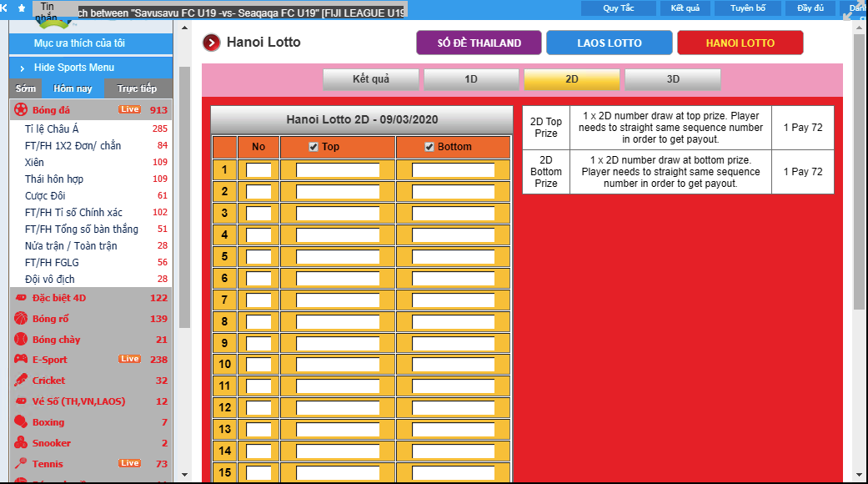Click the Boxing glove icon
868x484 pixels.
click(21, 422)
